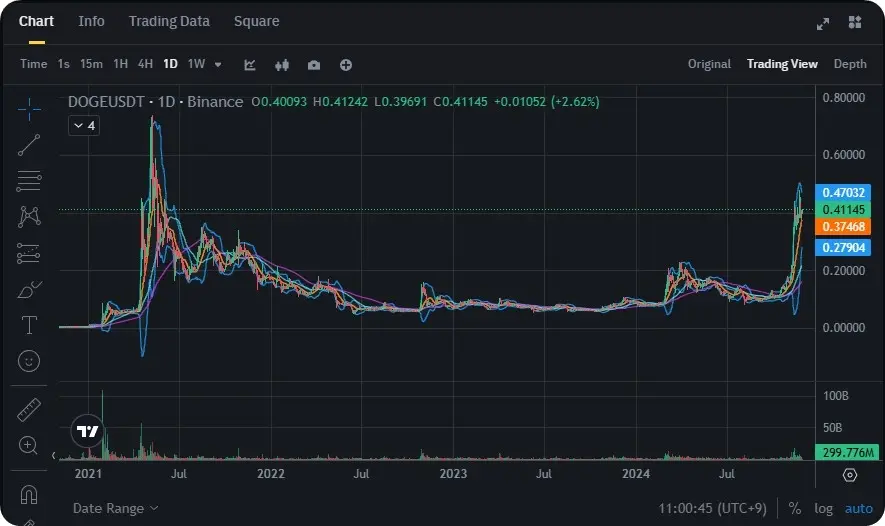Image resolution: width=885 pixels, height=526 pixels.
Task: Open the Trading Data tab
Action: [169, 21]
